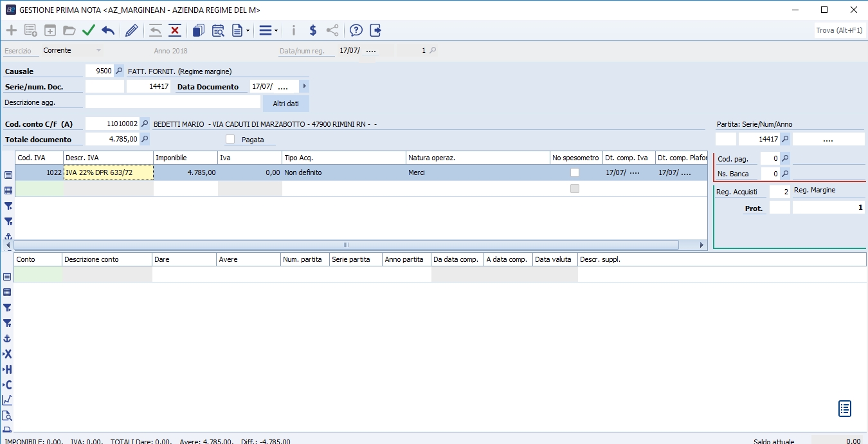Click the Altri dati button
This screenshot has height=444, width=868.
pyautogui.click(x=286, y=104)
